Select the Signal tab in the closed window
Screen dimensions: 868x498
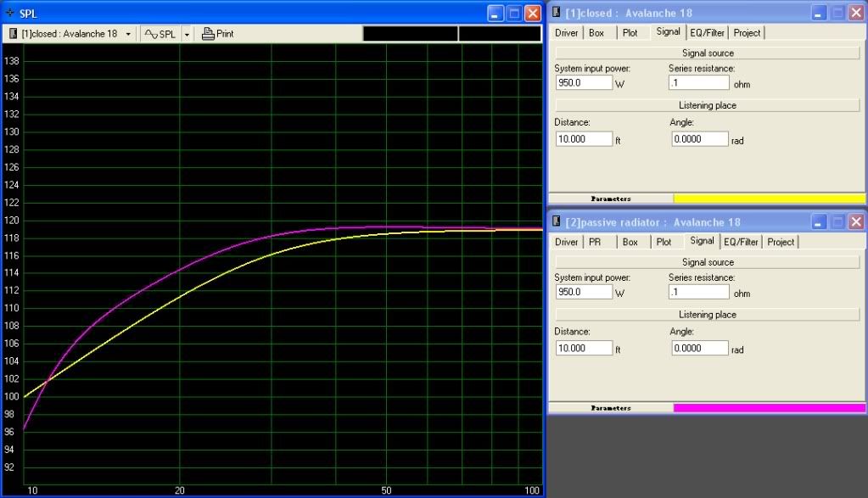point(668,31)
